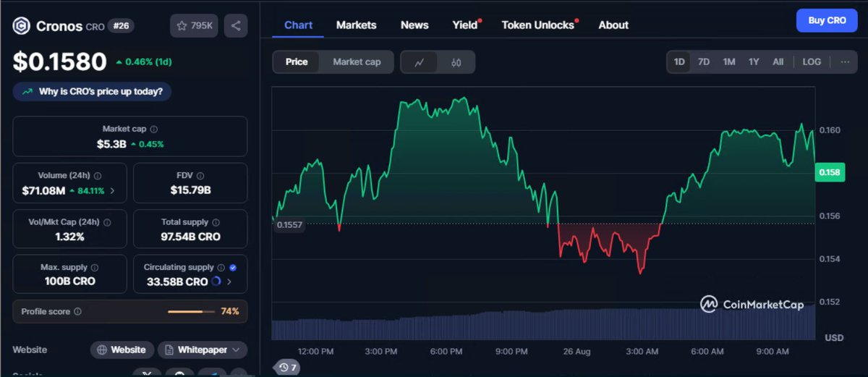Open info tooltip beside Profile score

coord(77,311)
